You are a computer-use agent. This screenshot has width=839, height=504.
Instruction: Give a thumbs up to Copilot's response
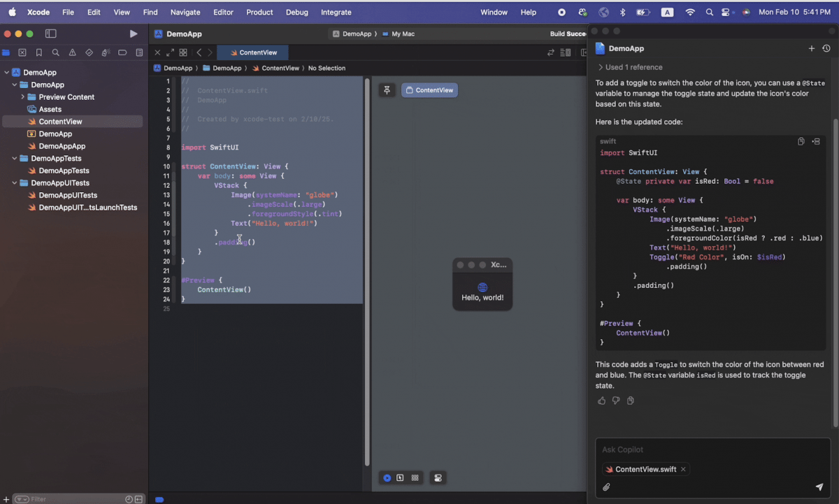point(601,401)
